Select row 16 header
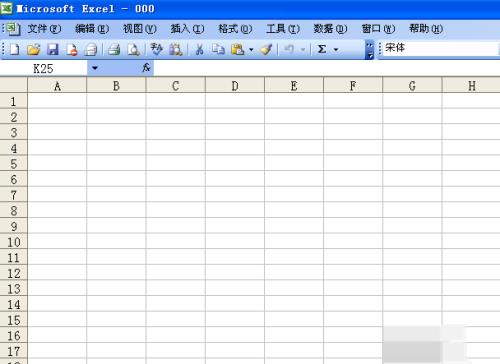The image size is (500, 364). point(14,335)
